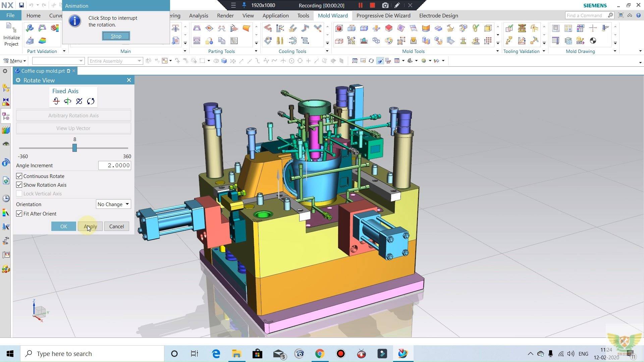The height and width of the screenshot is (362, 644).
Task: Click the first Tooling Validation icon
Action: pyautogui.click(x=509, y=28)
